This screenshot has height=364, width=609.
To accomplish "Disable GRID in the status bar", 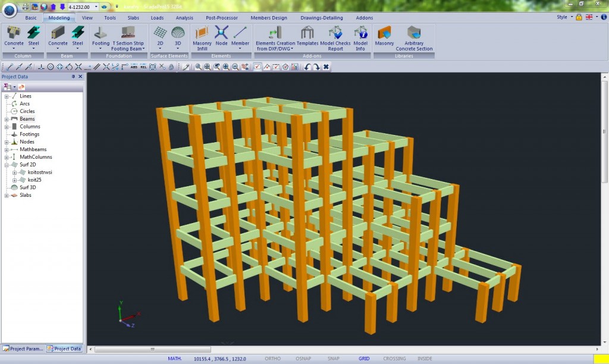I will [365, 359].
